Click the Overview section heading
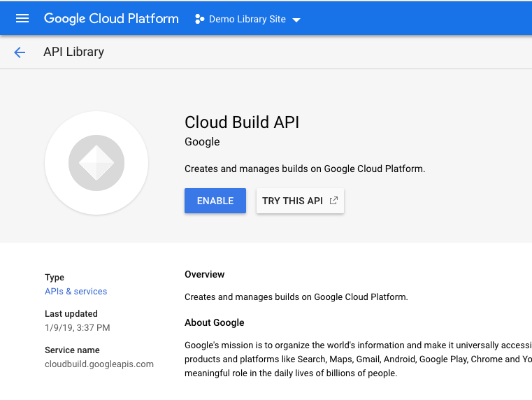The width and height of the screenshot is (532, 400). [x=204, y=274]
